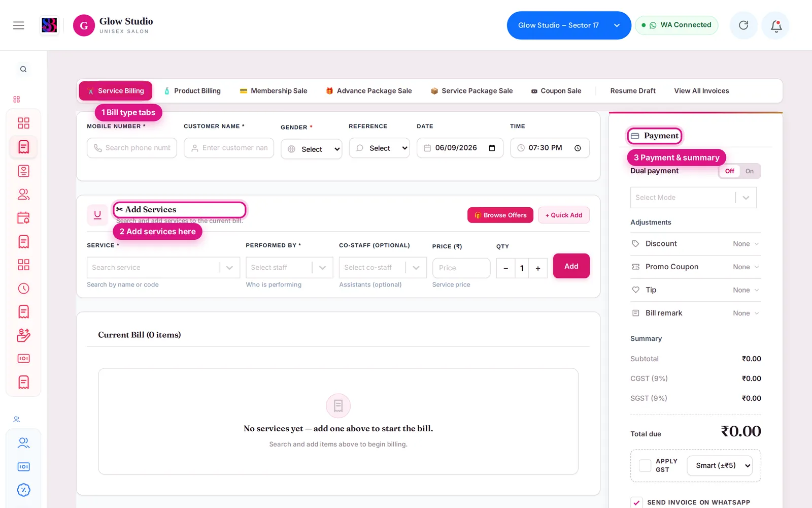Viewport: 812px width, 508px height.
Task: Click the refresh icon in the header
Action: pos(743,25)
